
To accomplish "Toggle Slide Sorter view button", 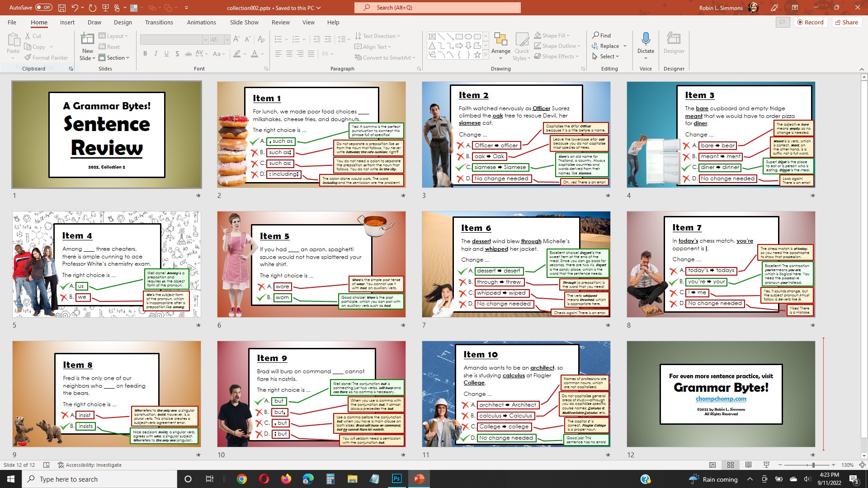I will [731, 465].
